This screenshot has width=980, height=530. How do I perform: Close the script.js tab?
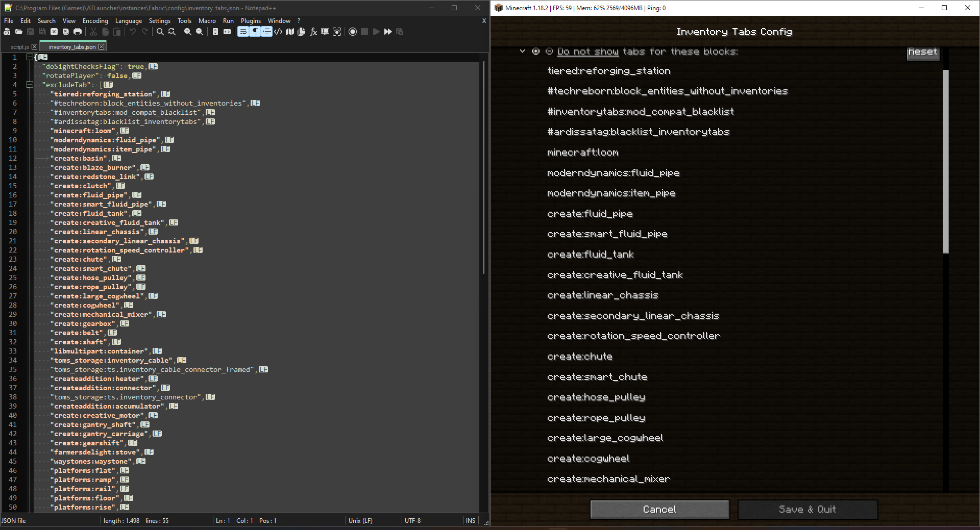click(35, 47)
